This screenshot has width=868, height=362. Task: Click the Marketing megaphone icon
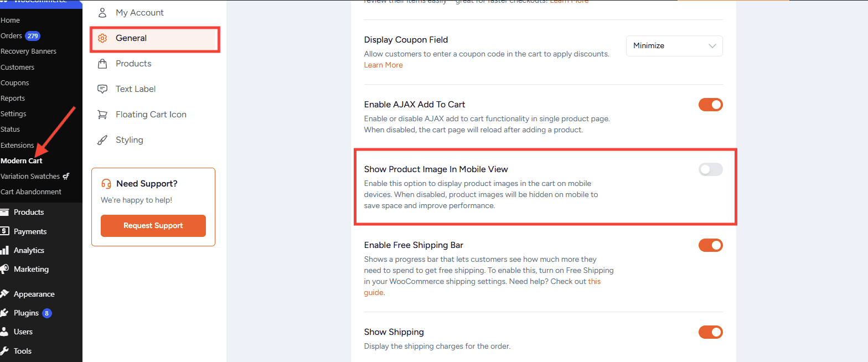click(4, 269)
